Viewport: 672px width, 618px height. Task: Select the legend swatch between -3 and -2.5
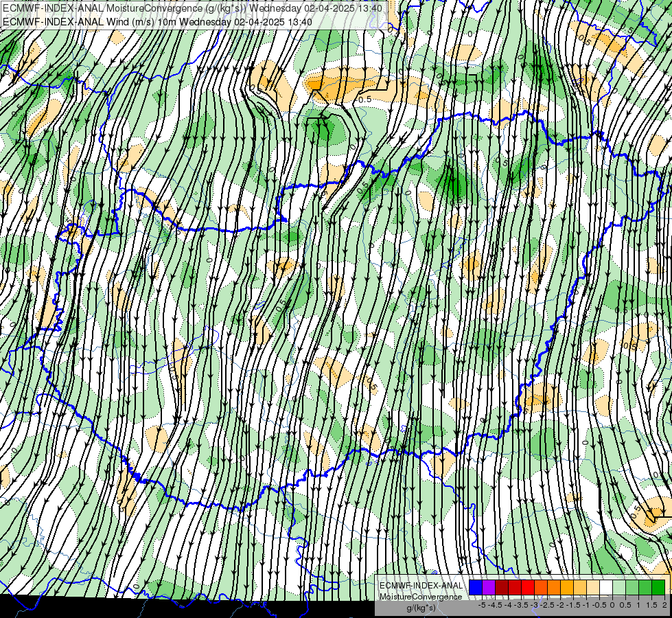pyautogui.click(x=528, y=587)
